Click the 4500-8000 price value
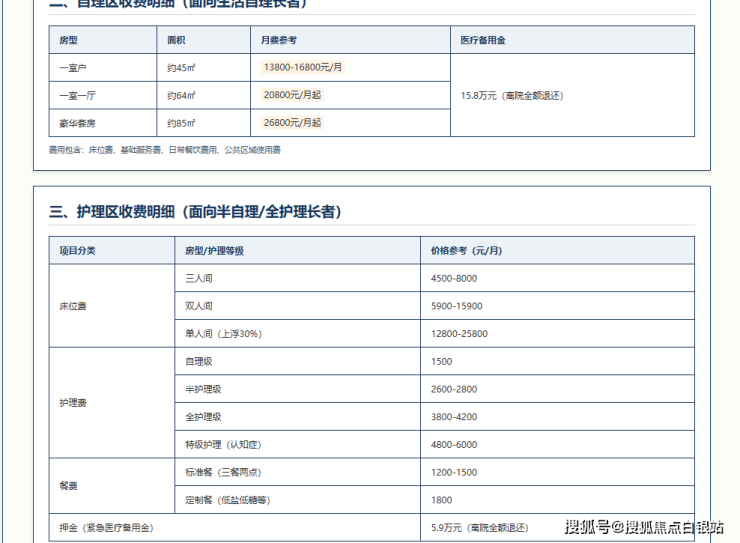Viewport: 740px width, 543px height. (454, 278)
